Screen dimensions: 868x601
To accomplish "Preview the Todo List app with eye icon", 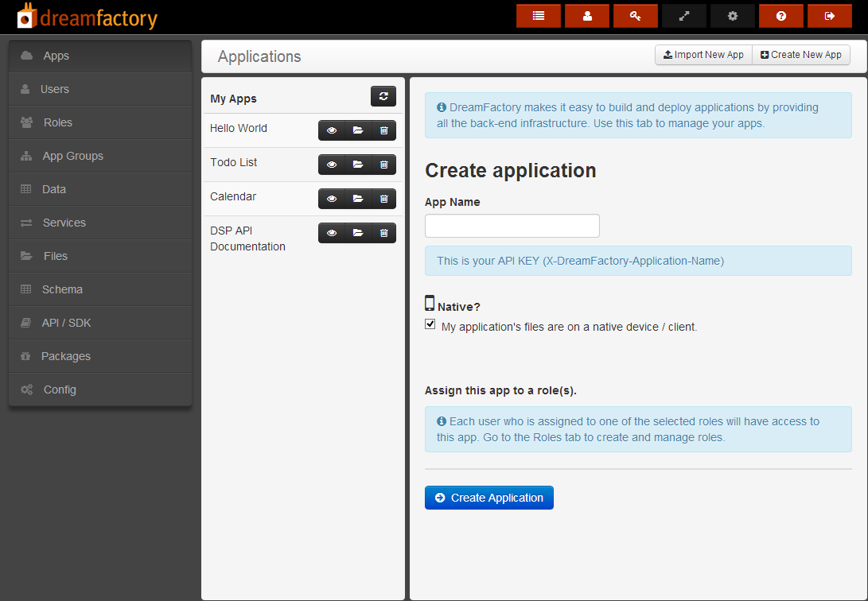I will click(332, 165).
